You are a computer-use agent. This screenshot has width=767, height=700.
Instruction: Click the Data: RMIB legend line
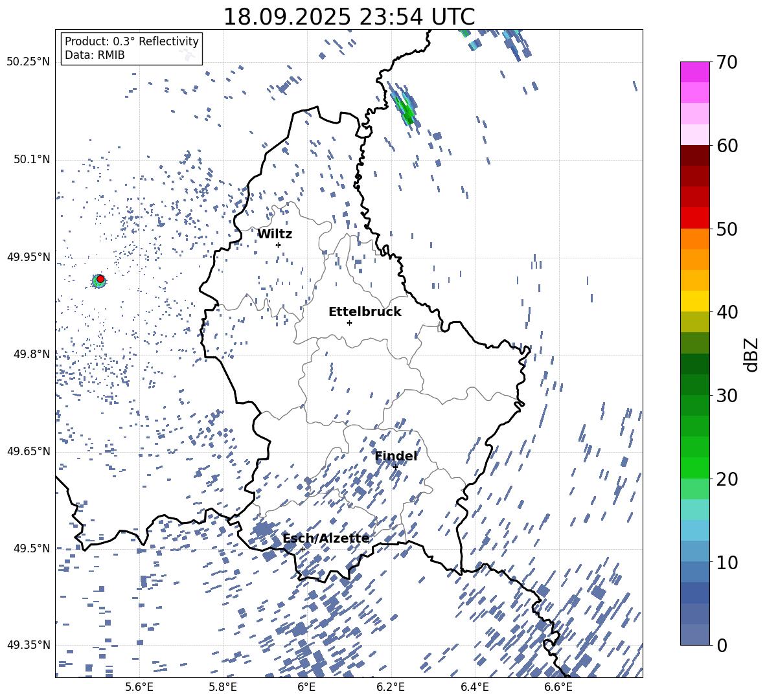pos(95,55)
